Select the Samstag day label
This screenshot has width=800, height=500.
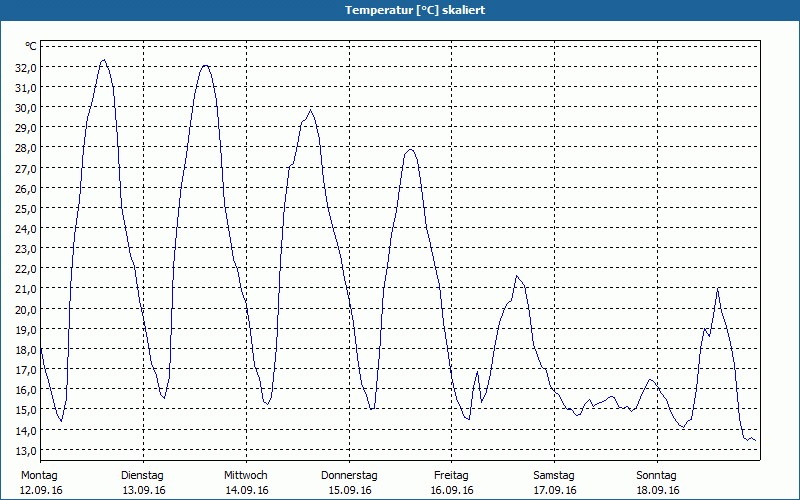tap(554, 476)
